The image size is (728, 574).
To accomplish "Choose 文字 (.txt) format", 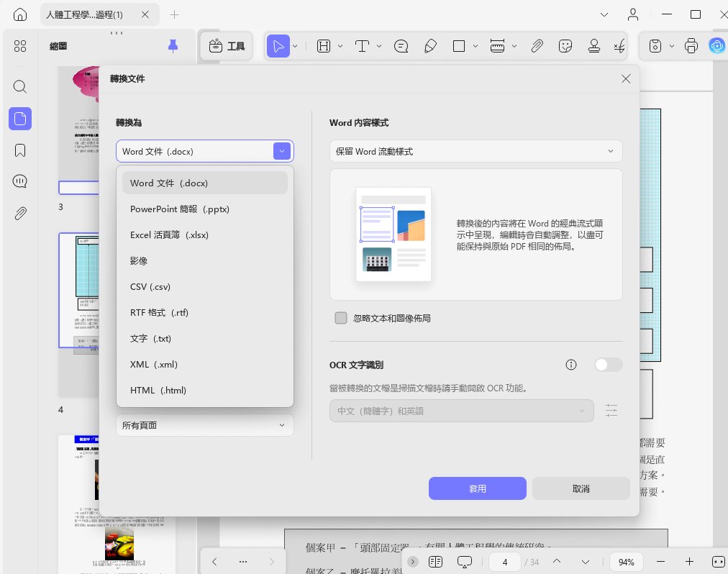I will tap(205, 339).
